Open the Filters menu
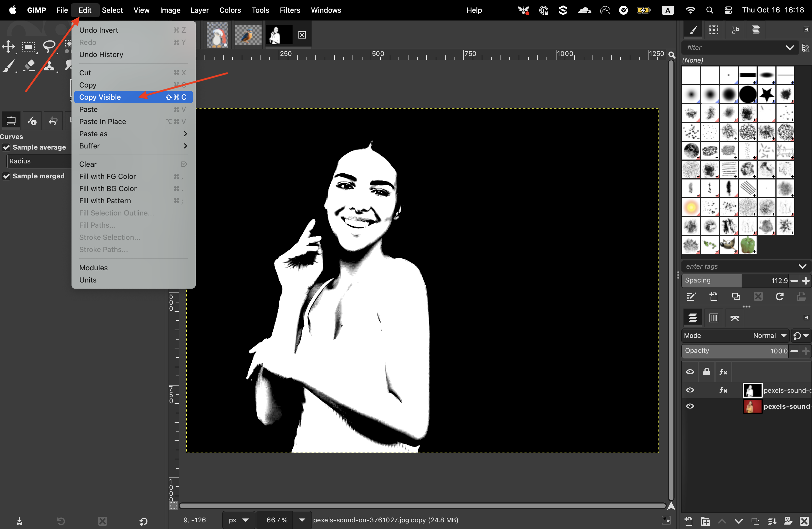The image size is (812, 529). pos(290,10)
